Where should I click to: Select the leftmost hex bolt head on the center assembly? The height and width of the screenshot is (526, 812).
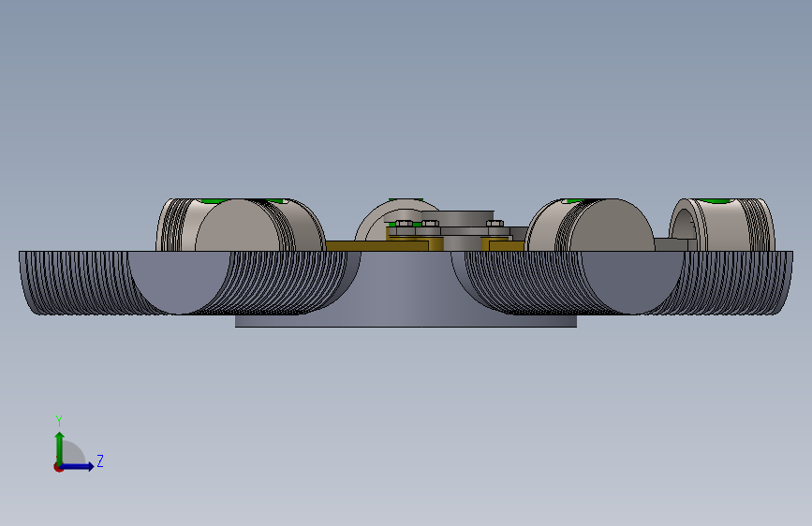point(404,224)
